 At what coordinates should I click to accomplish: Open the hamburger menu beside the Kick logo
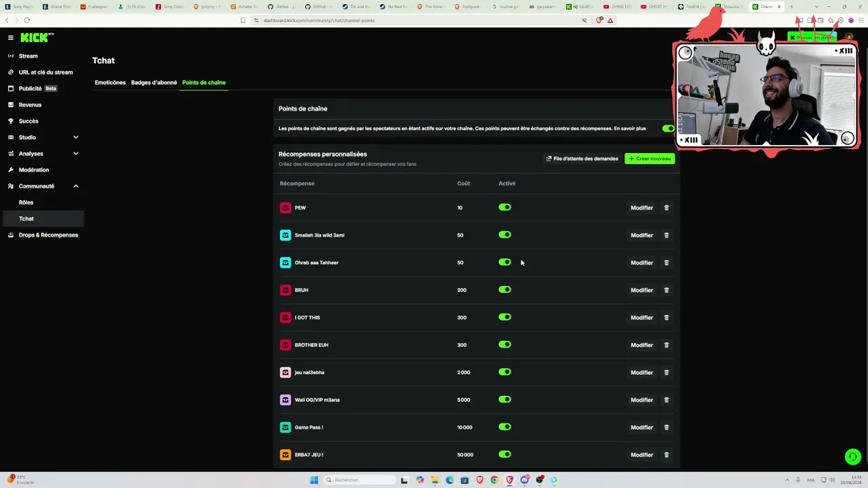pyautogui.click(x=10, y=38)
